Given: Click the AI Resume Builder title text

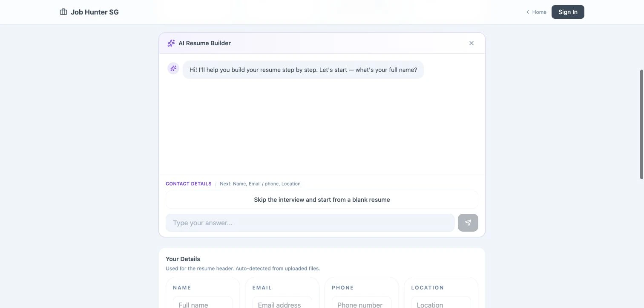Looking at the screenshot, I should pos(204,43).
